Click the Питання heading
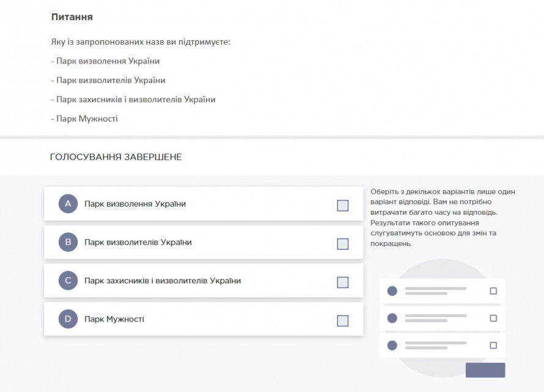Image resolution: width=544 pixels, height=392 pixels. tap(72, 17)
